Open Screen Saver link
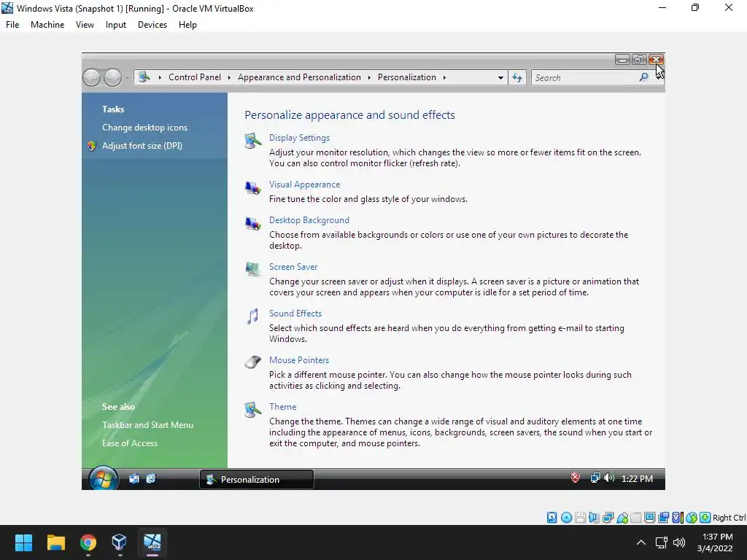Viewport: 747px width, 560px height. 293,267
